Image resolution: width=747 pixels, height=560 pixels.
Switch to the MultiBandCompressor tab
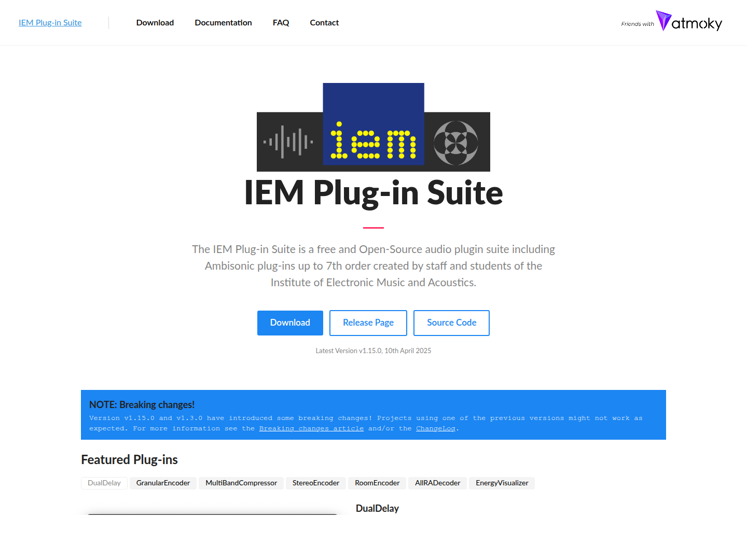tap(241, 483)
